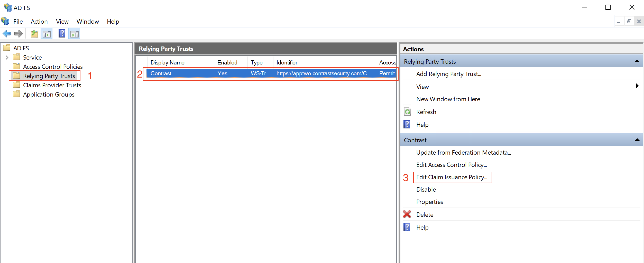Screen dimensions: 644x263
Task: Click Edit Claim Issuance Policy
Action: pos(452,177)
